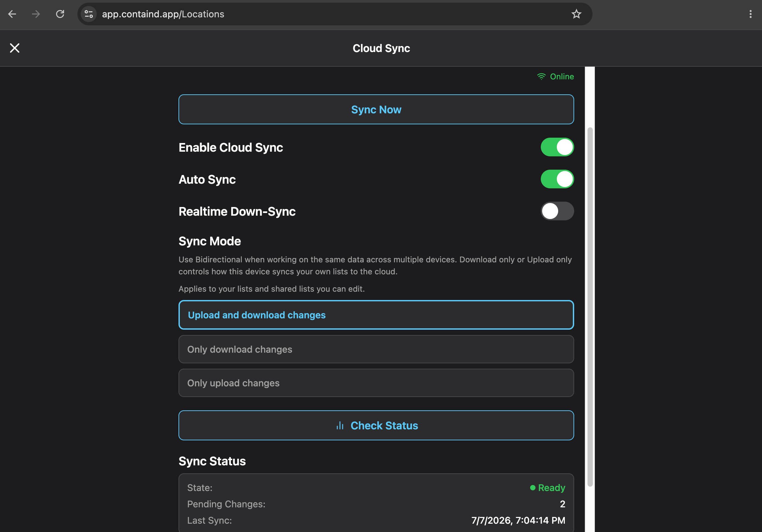Click the Sync Now button

pyautogui.click(x=376, y=109)
